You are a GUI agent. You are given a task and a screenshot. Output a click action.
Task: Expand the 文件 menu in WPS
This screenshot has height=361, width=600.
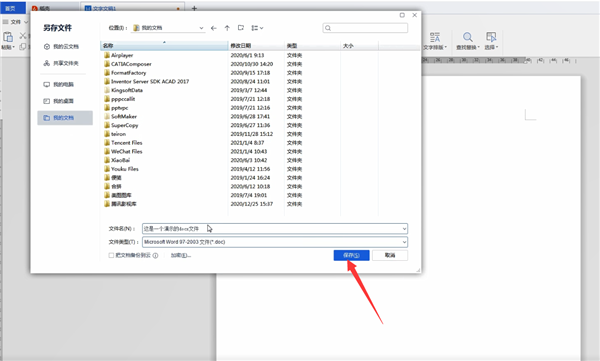(x=15, y=22)
